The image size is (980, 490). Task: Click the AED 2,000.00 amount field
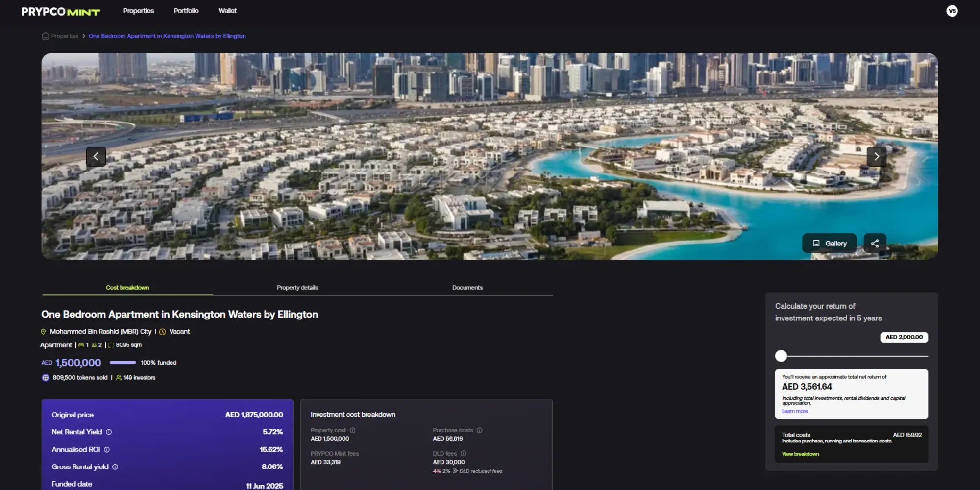[x=903, y=337]
